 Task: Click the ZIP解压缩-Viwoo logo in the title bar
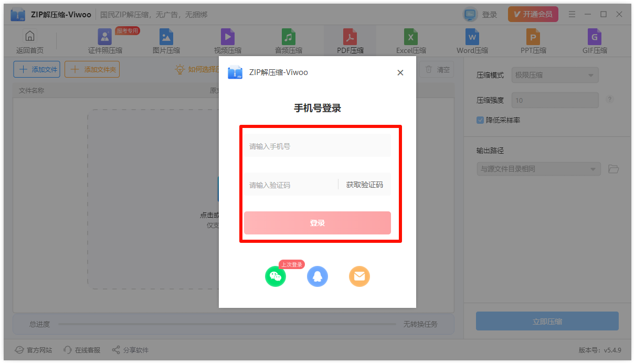coord(18,15)
